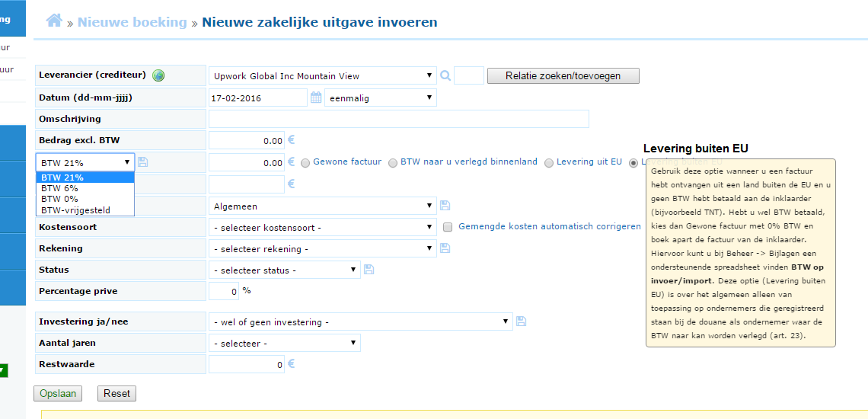Image resolution: width=868 pixels, height=419 pixels.
Task: Click the disk icon next to Status dropdown
Action: pos(369,270)
